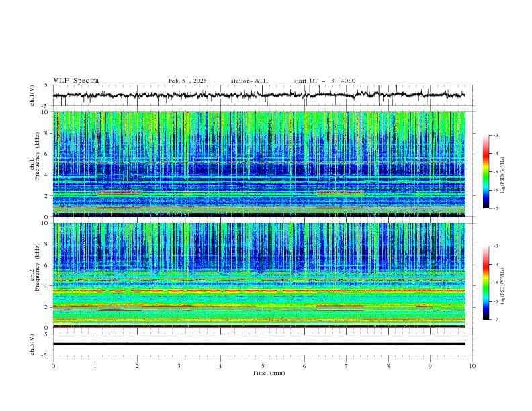
Task: Click the '8' kHz tick label on ch.1 axis
Action: click(48, 133)
